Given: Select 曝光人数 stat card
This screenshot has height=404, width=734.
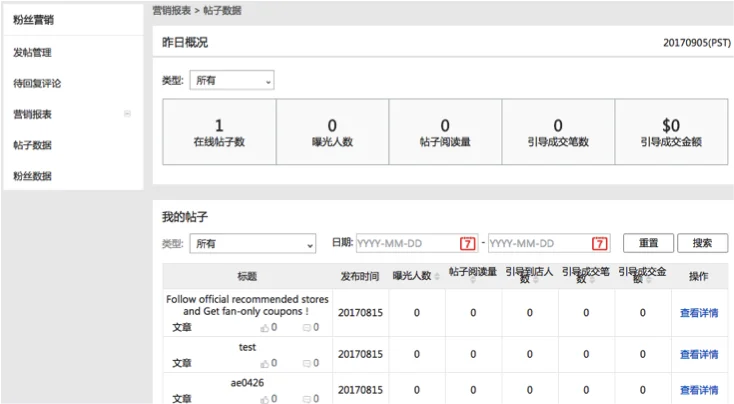Looking at the screenshot, I should pyautogui.click(x=332, y=132).
